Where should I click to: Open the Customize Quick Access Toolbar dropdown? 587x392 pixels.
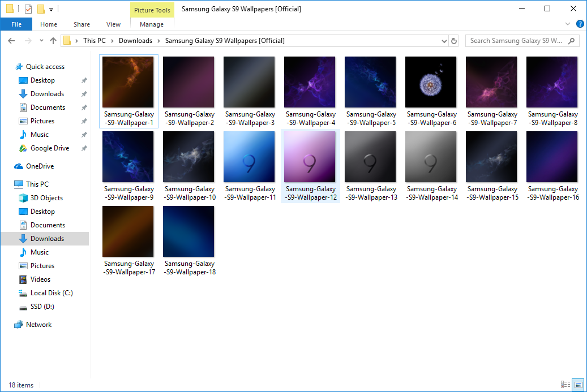point(52,9)
